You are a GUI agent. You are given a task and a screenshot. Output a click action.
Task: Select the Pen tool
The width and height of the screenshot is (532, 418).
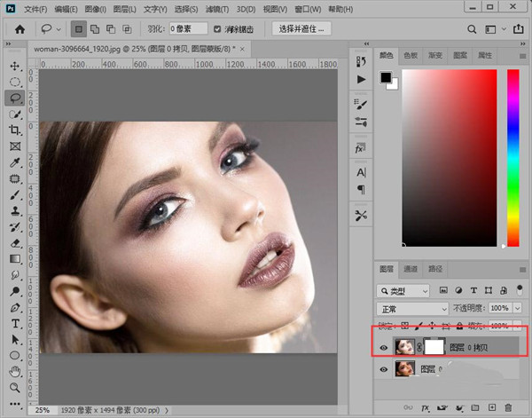pos(15,307)
